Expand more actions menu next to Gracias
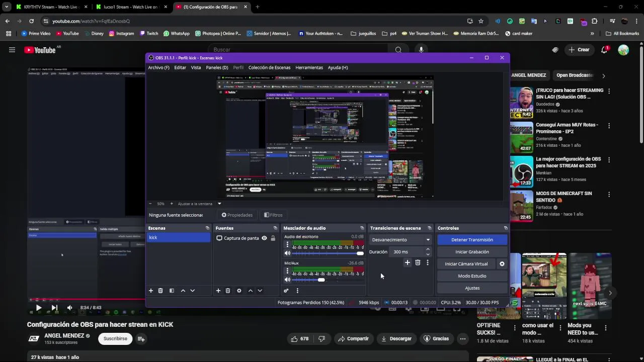This screenshot has height=362, width=644. click(462, 339)
